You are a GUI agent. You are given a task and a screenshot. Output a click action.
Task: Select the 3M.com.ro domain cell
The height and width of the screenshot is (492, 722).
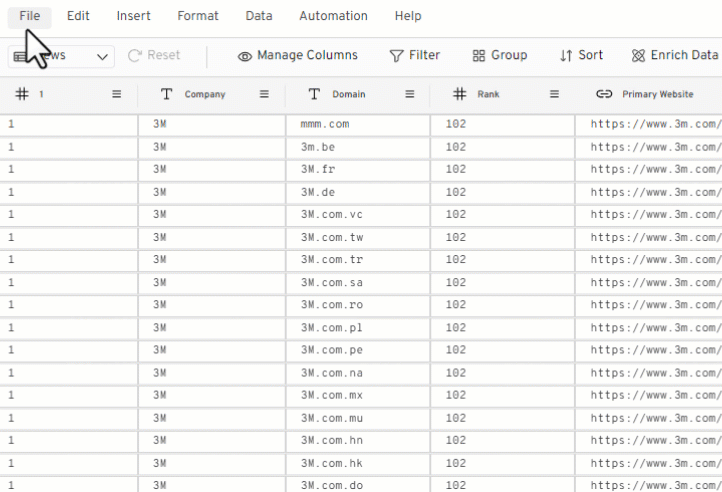coord(358,305)
